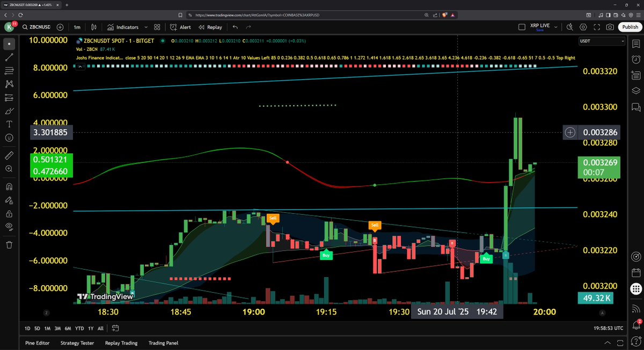Open the Strategy Tester tab
The height and width of the screenshot is (350, 644).
point(77,343)
